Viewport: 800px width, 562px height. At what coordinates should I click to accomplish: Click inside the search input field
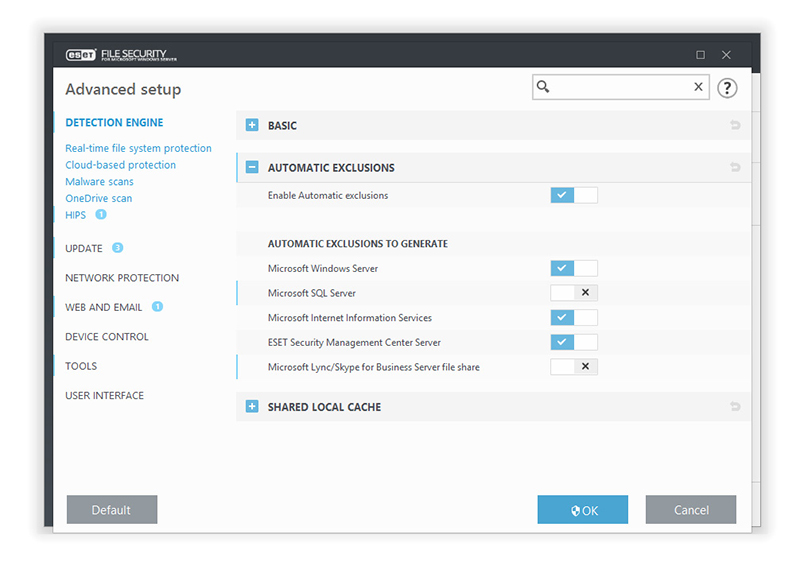tap(620, 87)
